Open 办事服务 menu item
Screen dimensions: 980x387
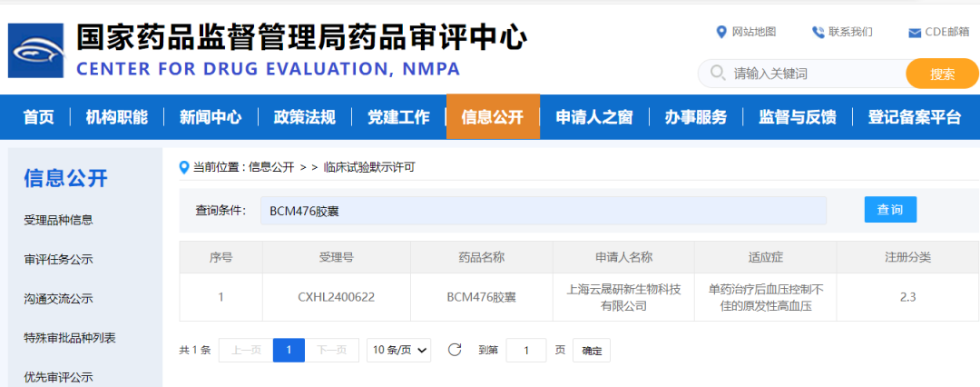(x=696, y=117)
